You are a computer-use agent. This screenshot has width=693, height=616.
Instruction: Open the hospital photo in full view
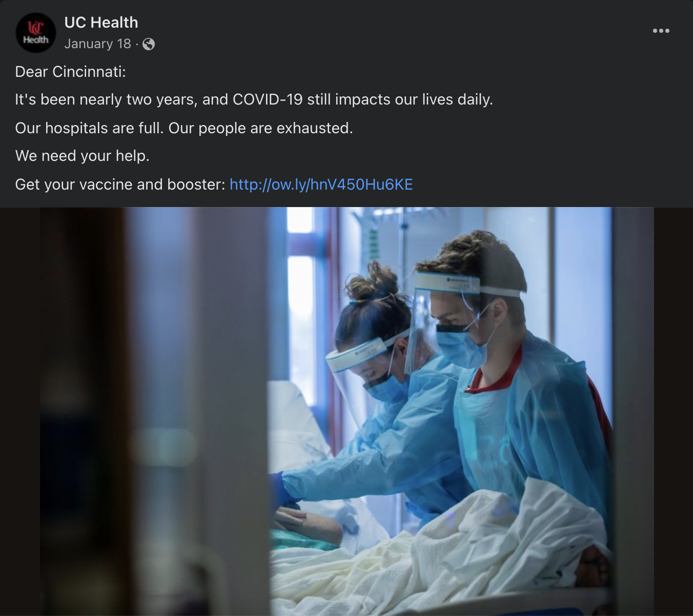coord(346,412)
